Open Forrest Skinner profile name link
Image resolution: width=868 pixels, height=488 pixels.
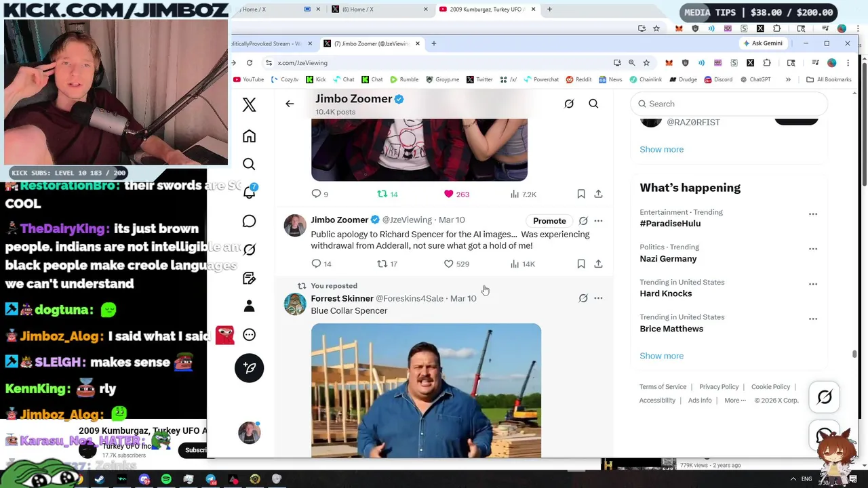[342, 298]
